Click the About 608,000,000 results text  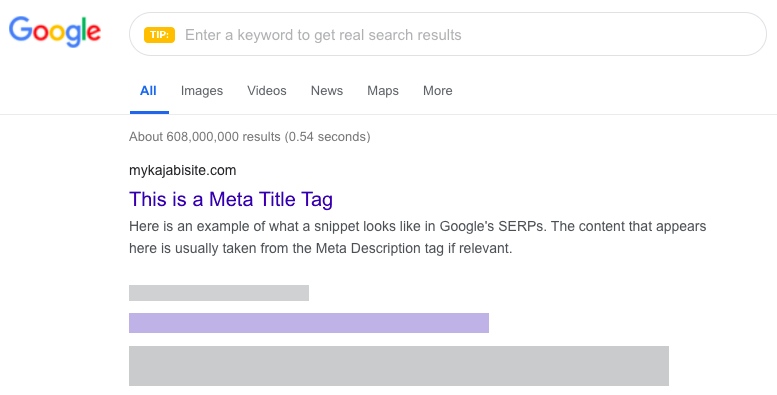tap(205, 137)
